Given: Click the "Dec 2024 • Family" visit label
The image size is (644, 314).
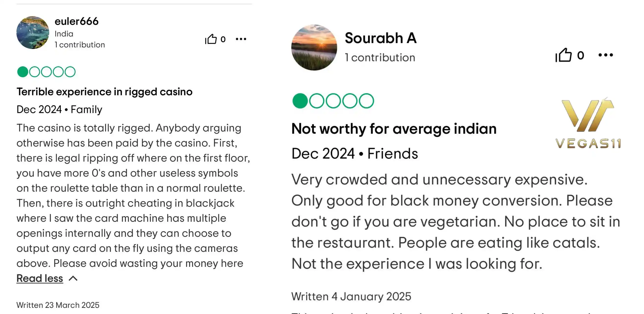Looking at the screenshot, I should pos(59,110).
